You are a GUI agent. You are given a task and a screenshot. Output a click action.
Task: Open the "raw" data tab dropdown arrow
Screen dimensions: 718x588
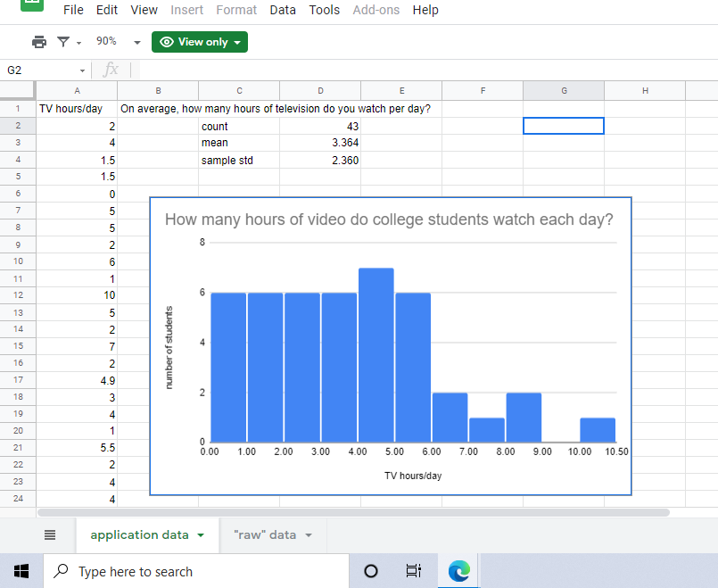pyautogui.click(x=309, y=535)
